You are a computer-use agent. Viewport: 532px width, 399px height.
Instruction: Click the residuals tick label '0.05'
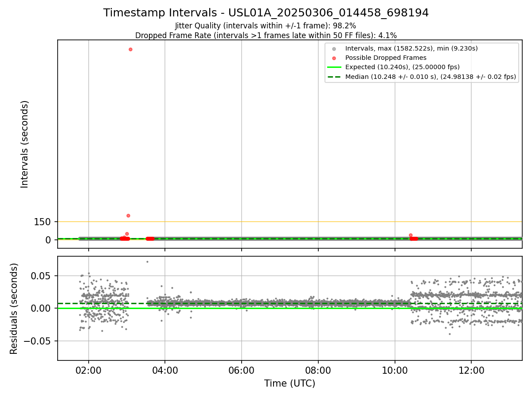click(x=41, y=276)
